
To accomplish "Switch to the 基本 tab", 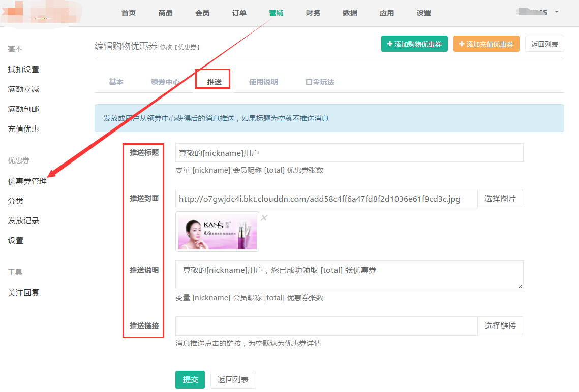I will coord(116,82).
